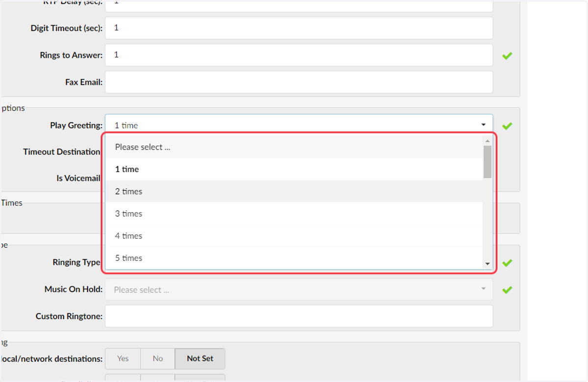The image size is (588, 382).
Task: Click the 'Fax Email:' label
Action: 84,82
